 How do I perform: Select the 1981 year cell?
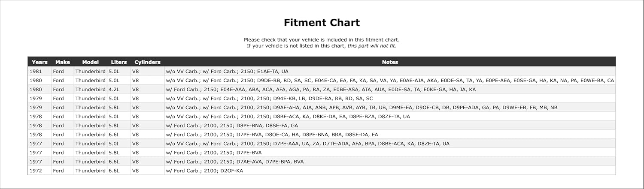pos(36,72)
